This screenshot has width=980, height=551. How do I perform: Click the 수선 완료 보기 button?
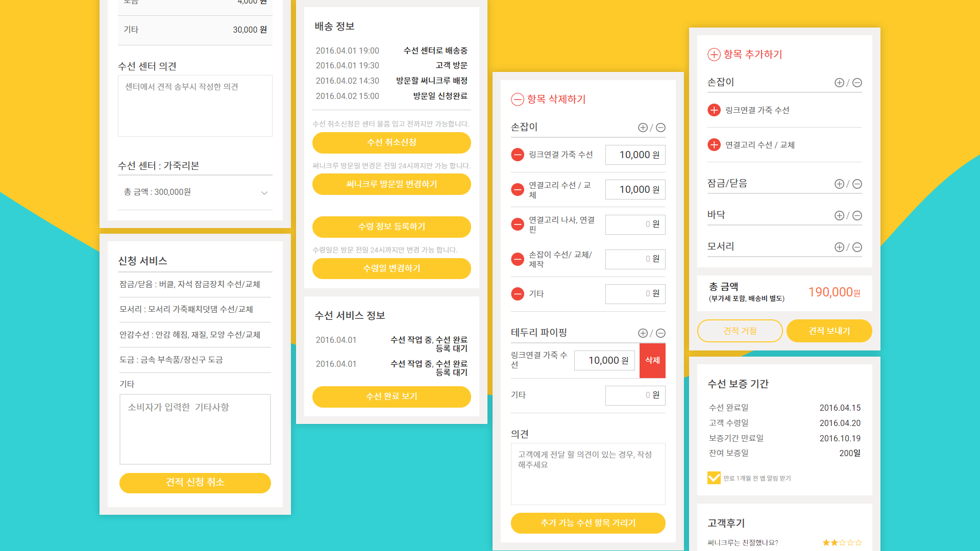point(391,396)
